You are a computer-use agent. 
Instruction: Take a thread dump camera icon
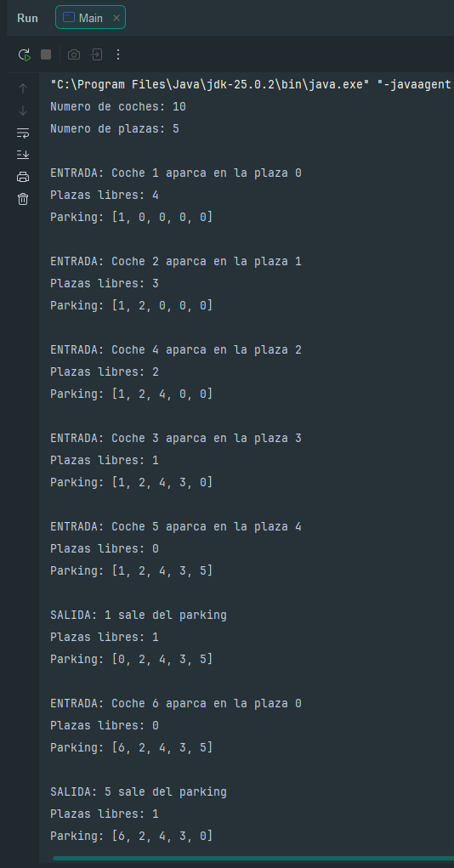tap(74, 54)
